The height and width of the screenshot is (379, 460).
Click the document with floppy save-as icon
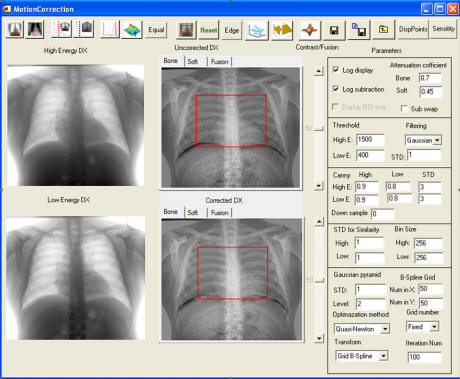359,30
